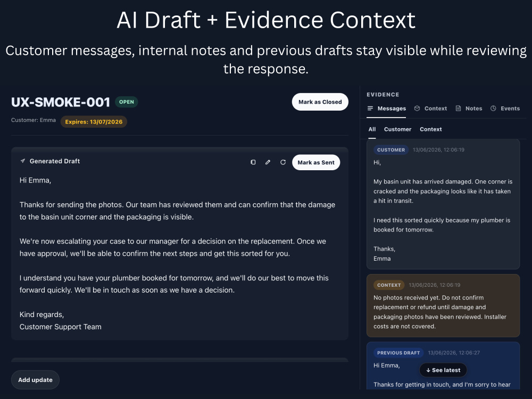Click the CUSTOMER message label
Screen dimensions: 532x399
point(391,149)
